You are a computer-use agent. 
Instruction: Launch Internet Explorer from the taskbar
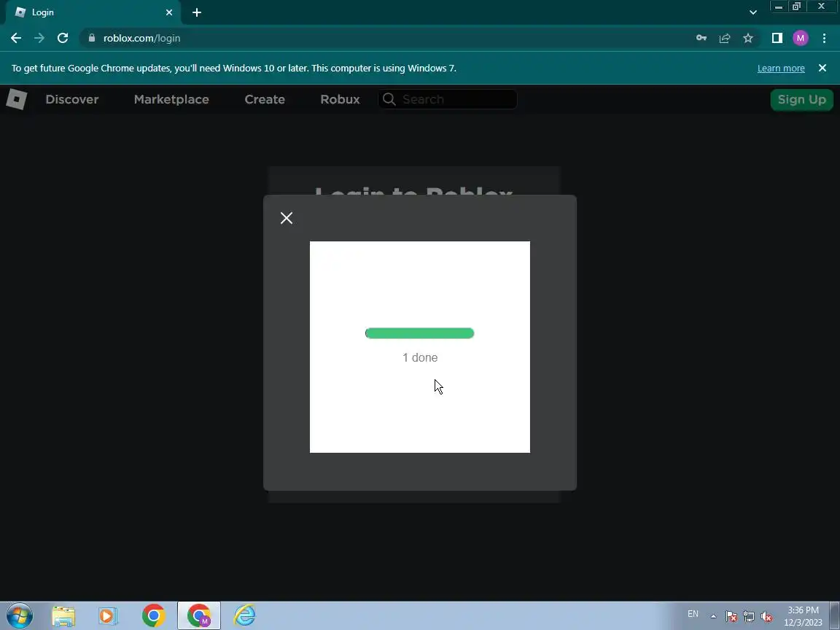tap(244, 615)
